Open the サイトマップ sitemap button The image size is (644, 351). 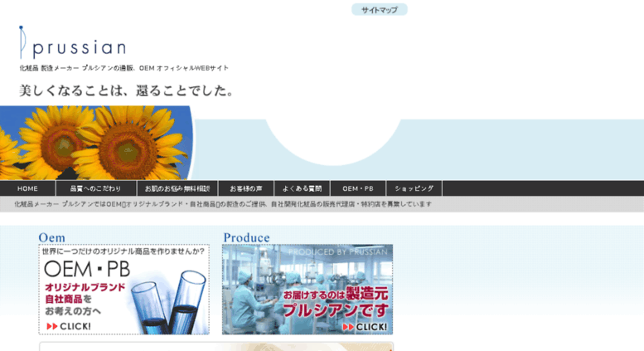[x=379, y=9]
